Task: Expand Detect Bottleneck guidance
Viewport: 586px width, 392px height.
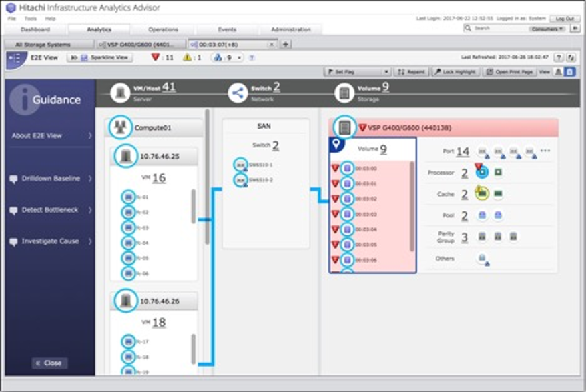Action: coord(51,210)
